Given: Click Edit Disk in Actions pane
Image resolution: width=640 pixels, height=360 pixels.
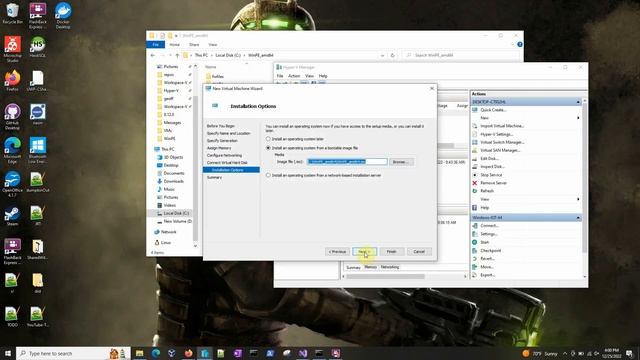Looking at the screenshot, I should coord(489,158).
